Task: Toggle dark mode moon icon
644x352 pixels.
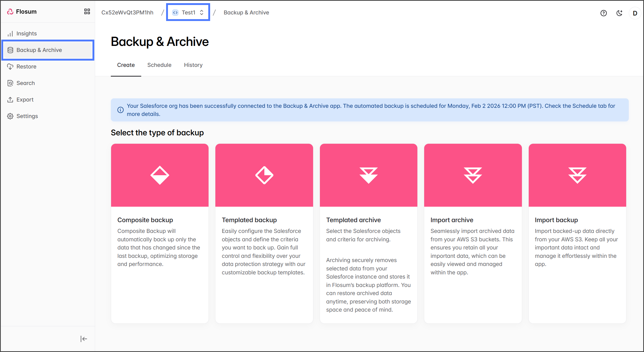Action: 619,13
